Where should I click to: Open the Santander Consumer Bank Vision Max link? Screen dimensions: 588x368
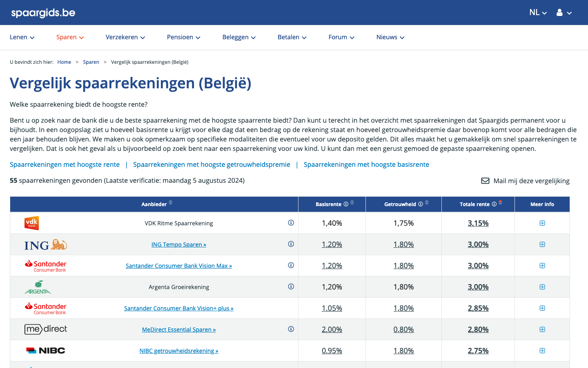click(179, 266)
